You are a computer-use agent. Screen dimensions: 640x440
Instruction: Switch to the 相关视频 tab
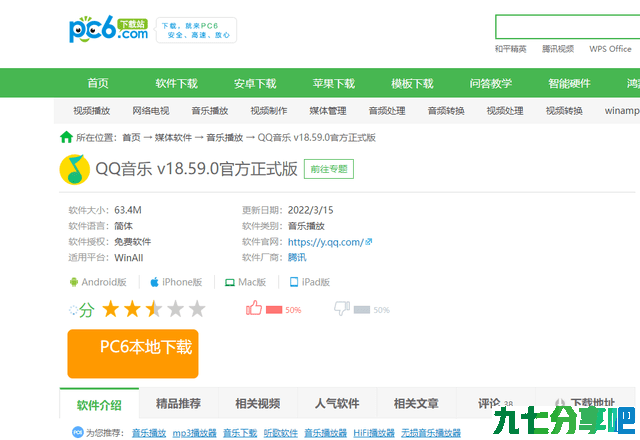[x=258, y=404]
